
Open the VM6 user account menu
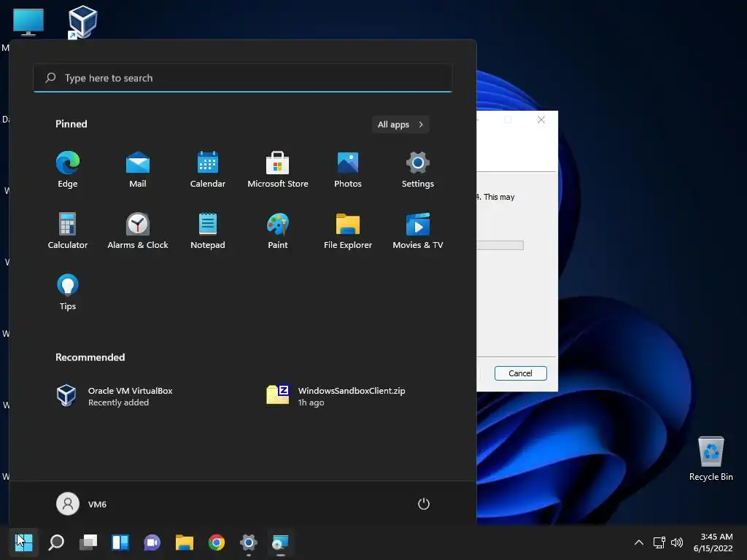tap(82, 504)
